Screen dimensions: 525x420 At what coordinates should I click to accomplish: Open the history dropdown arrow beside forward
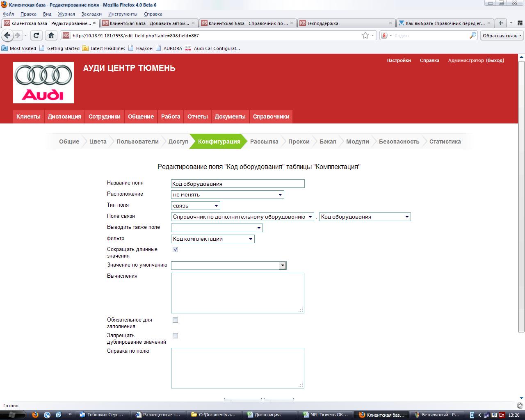25,35
